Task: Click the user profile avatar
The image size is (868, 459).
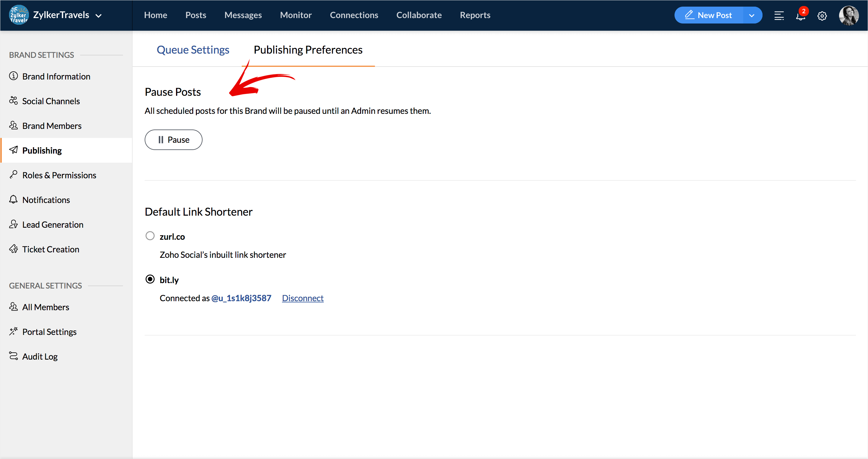Action: point(848,15)
